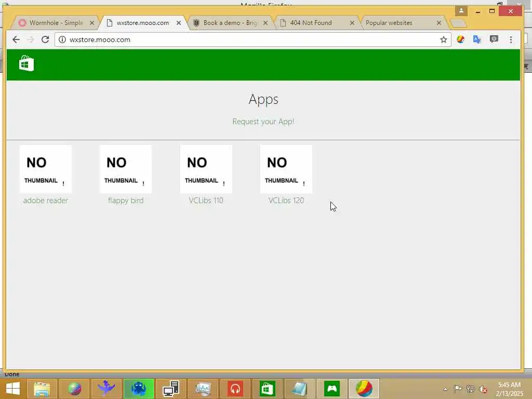Screen dimensions: 532x399
Task: Click the notebook icon in taskbar
Action: (x=300, y=389)
